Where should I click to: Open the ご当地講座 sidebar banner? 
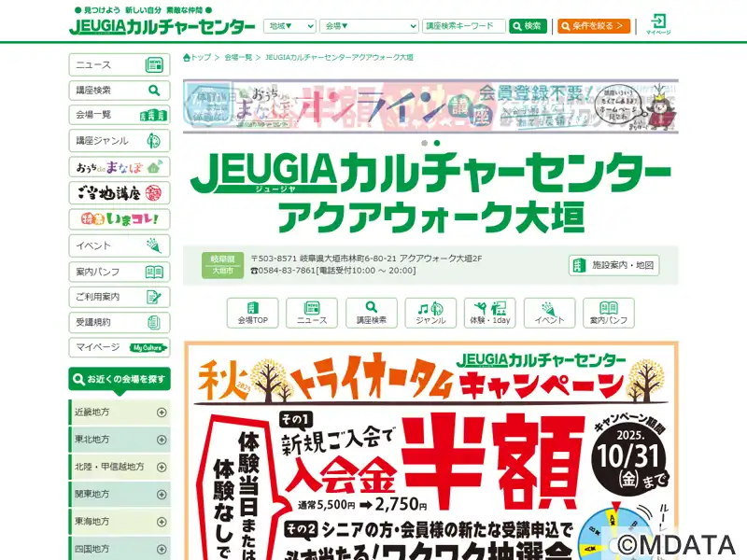(x=120, y=193)
